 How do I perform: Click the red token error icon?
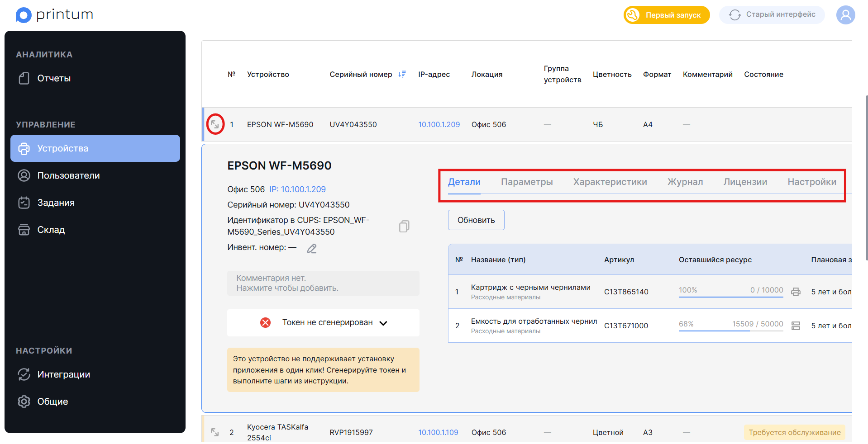[x=266, y=322]
